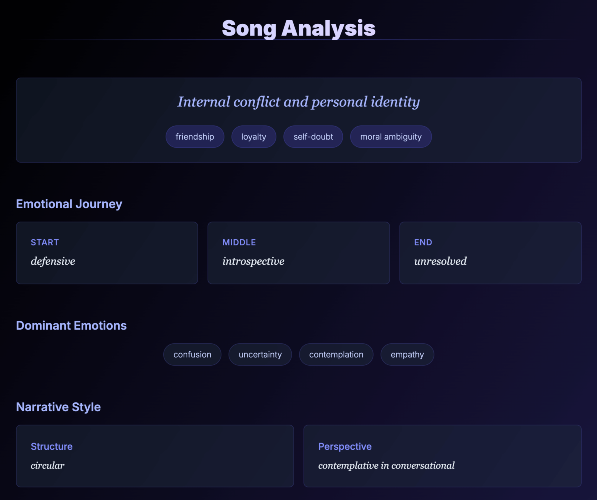
Task: Click the START label
Action: tap(45, 242)
